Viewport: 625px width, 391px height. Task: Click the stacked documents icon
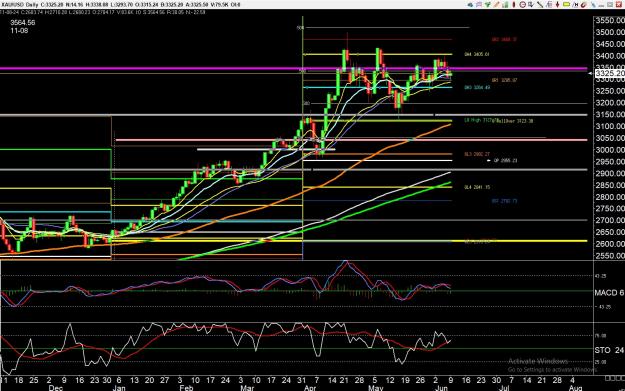tap(549, 4)
